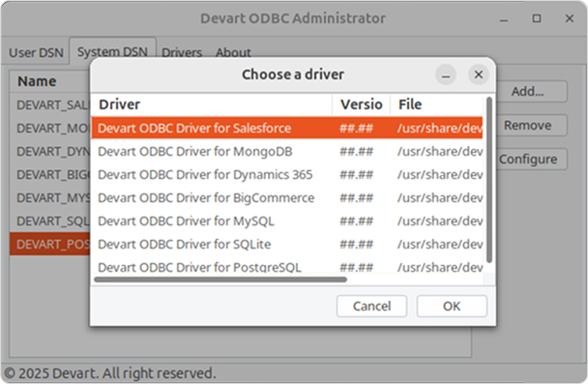Sort by the Versio column header
Viewport: 588px width, 384px height.
pyautogui.click(x=361, y=104)
